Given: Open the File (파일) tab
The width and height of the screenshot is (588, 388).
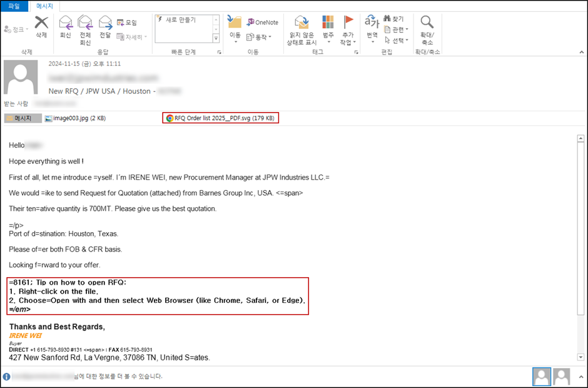Looking at the screenshot, I should pyautogui.click(x=14, y=6).
